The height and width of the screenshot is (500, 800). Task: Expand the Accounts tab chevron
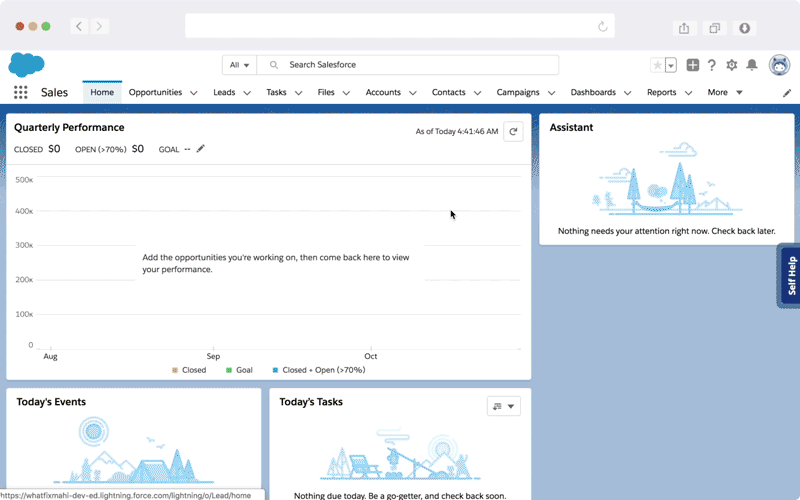413,93
